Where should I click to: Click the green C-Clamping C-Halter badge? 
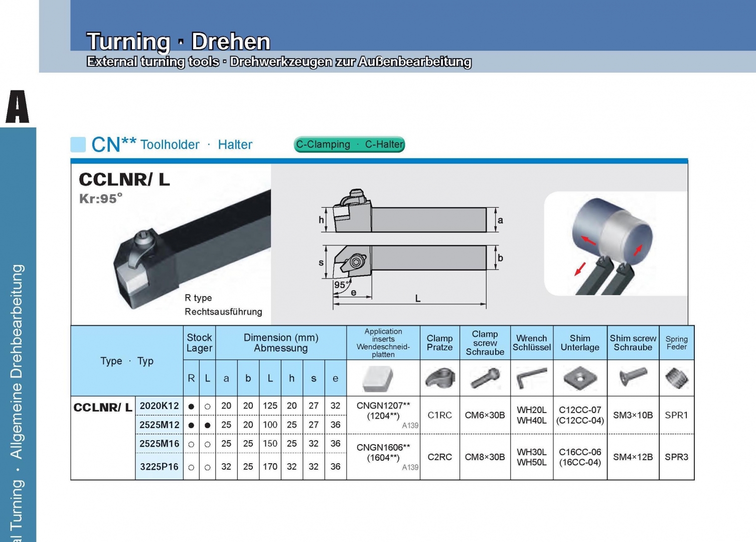point(349,145)
